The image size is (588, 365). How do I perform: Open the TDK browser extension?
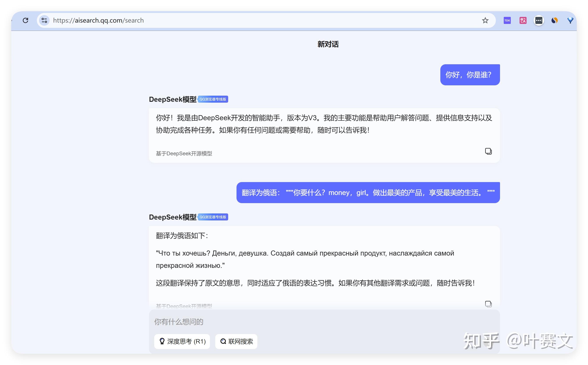[507, 21]
